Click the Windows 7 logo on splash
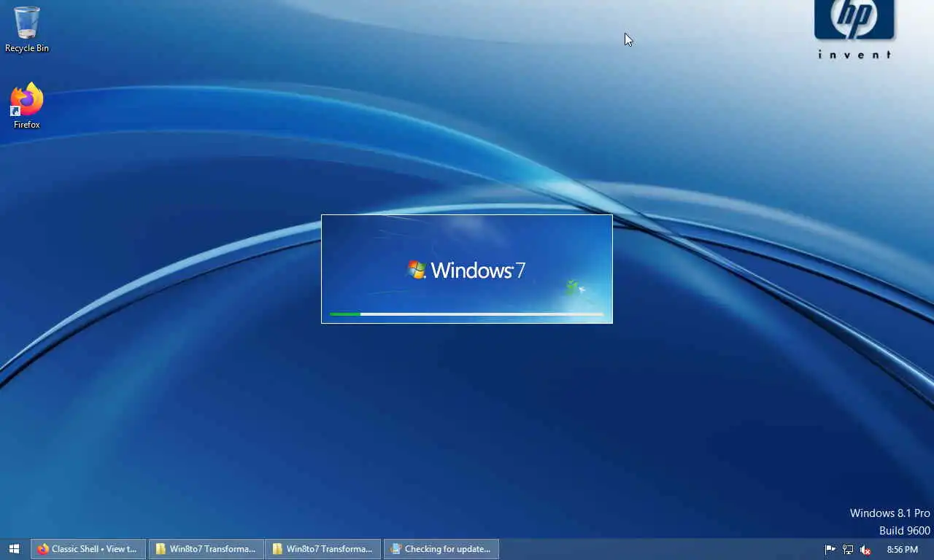Image resolution: width=934 pixels, height=560 pixels. click(x=466, y=270)
